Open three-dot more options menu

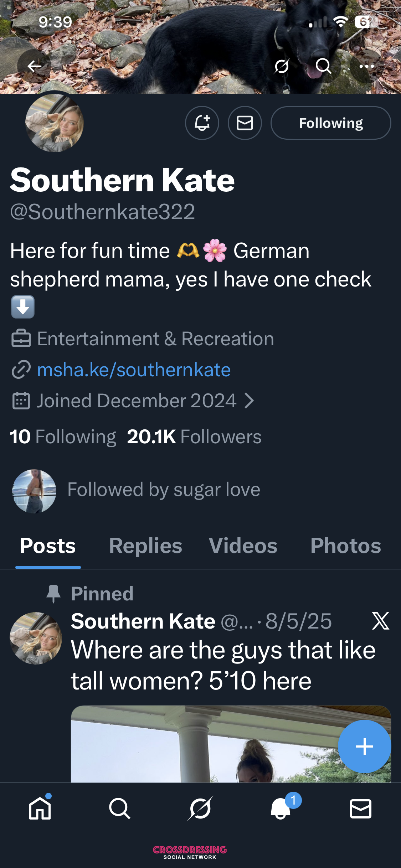tap(366, 66)
